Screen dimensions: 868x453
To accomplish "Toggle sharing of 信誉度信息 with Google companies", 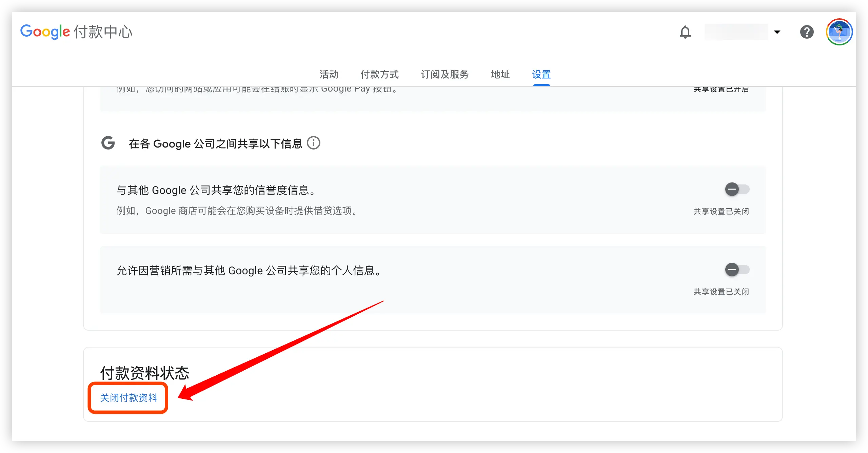I will [x=737, y=189].
